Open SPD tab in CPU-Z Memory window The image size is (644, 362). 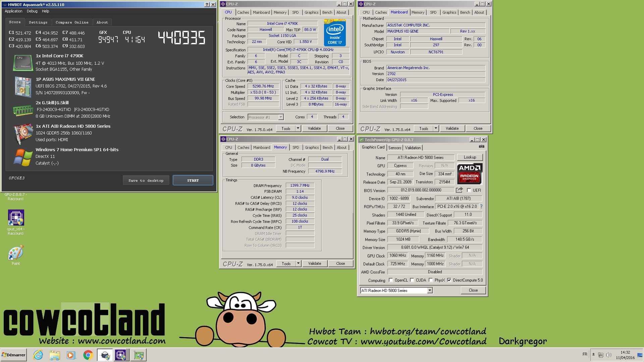pos(296,147)
